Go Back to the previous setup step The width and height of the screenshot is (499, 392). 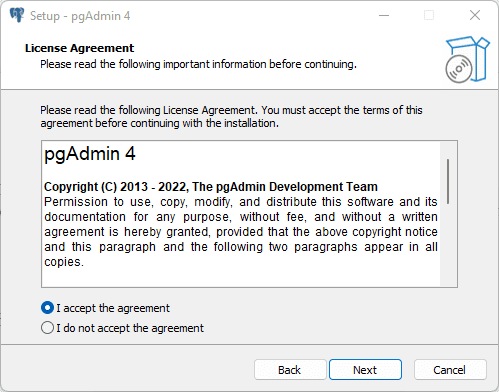click(290, 370)
